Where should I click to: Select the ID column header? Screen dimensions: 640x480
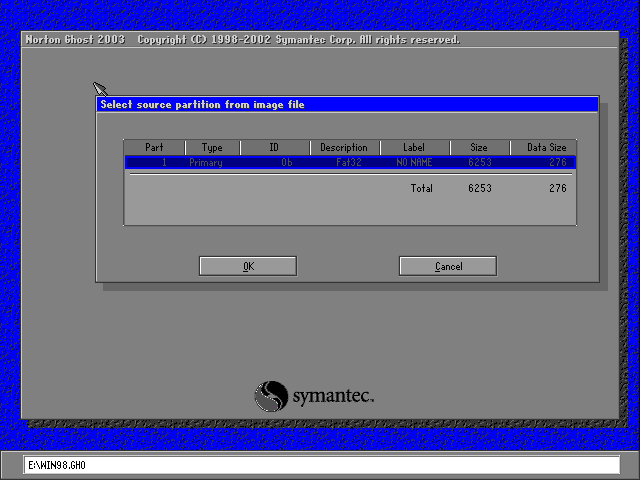coord(275,147)
